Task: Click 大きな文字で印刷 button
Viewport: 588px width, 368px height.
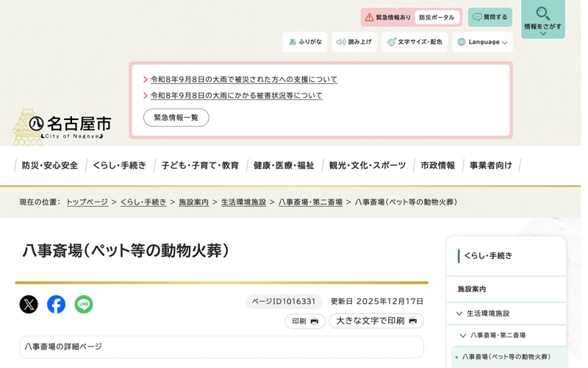Action: click(x=376, y=321)
